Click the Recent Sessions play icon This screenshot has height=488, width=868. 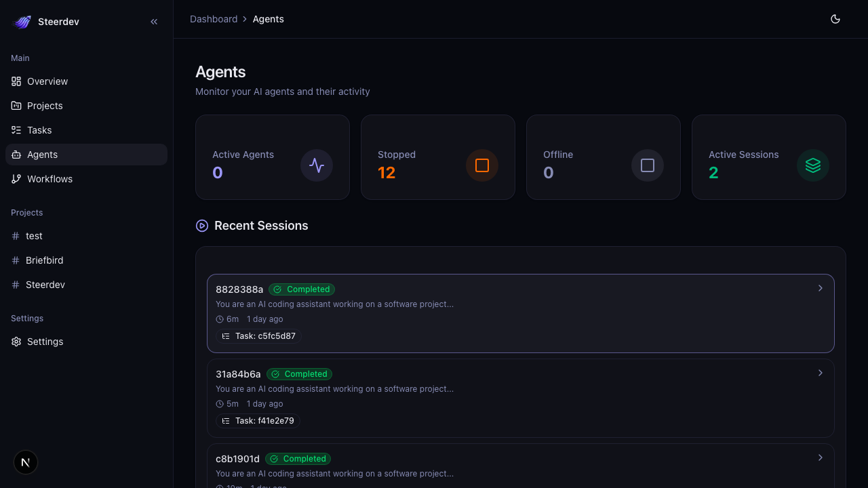click(201, 225)
